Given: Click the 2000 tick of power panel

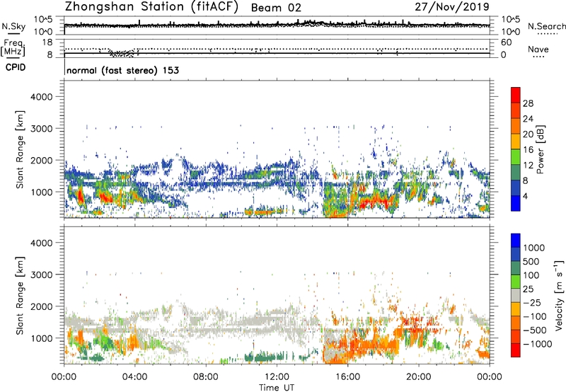Looking at the screenshot, I should click(42, 160).
